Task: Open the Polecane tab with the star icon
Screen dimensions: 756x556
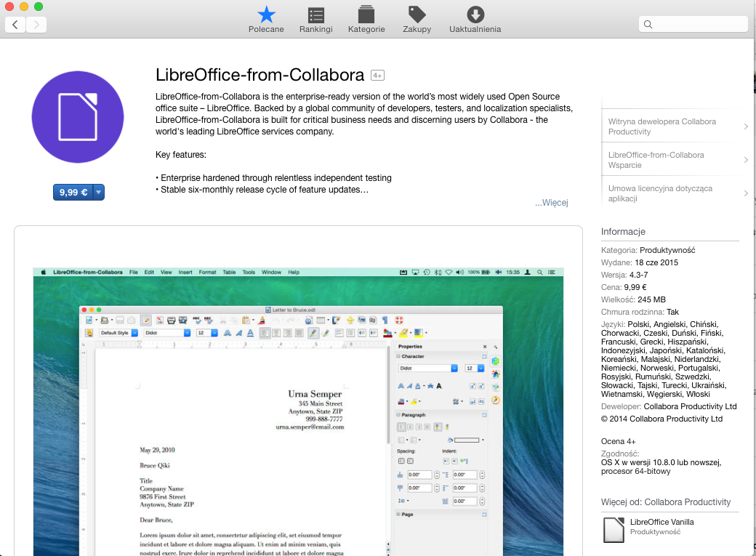Action: tap(266, 20)
